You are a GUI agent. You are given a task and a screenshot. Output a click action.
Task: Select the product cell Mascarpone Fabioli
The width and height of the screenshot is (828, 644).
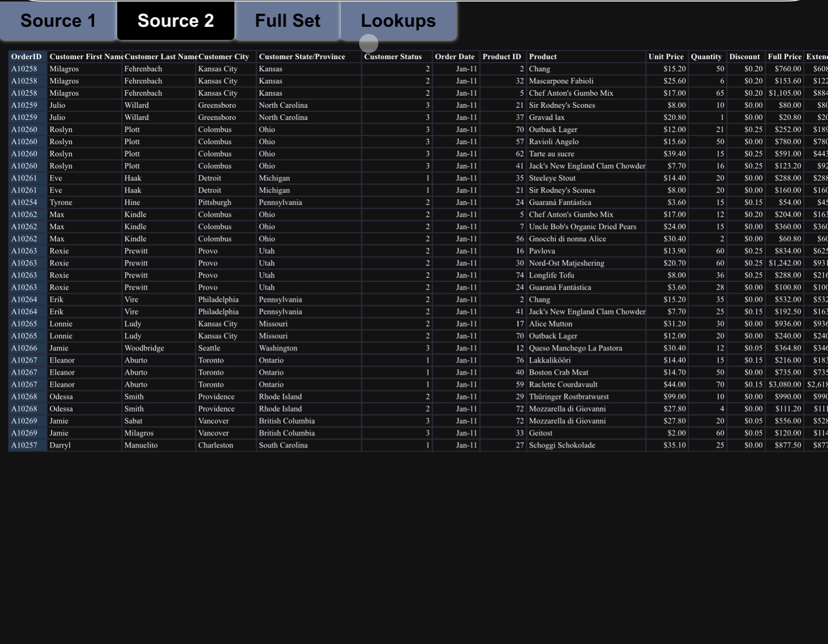[586, 81]
